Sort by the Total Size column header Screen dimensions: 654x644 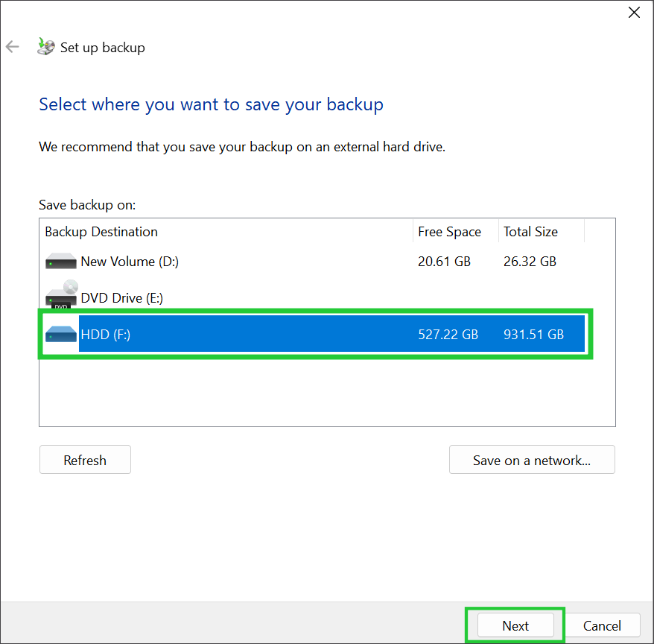click(530, 231)
